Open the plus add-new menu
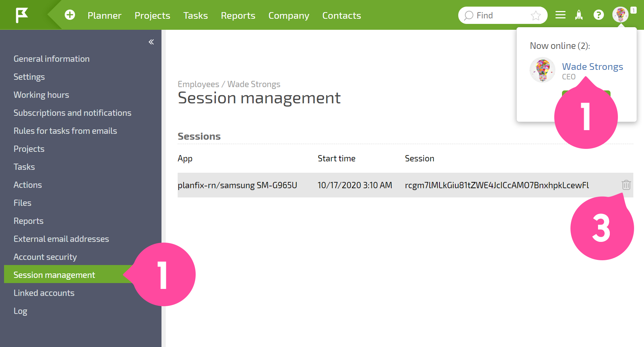Screen dimensions: 644x347 (x=70, y=15)
